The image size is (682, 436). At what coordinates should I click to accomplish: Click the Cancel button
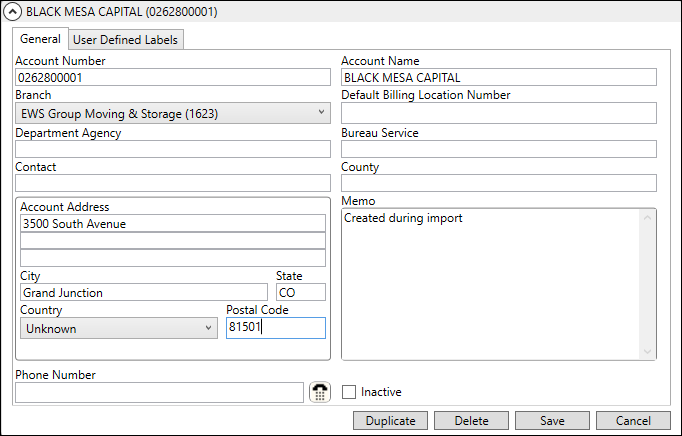click(x=633, y=421)
